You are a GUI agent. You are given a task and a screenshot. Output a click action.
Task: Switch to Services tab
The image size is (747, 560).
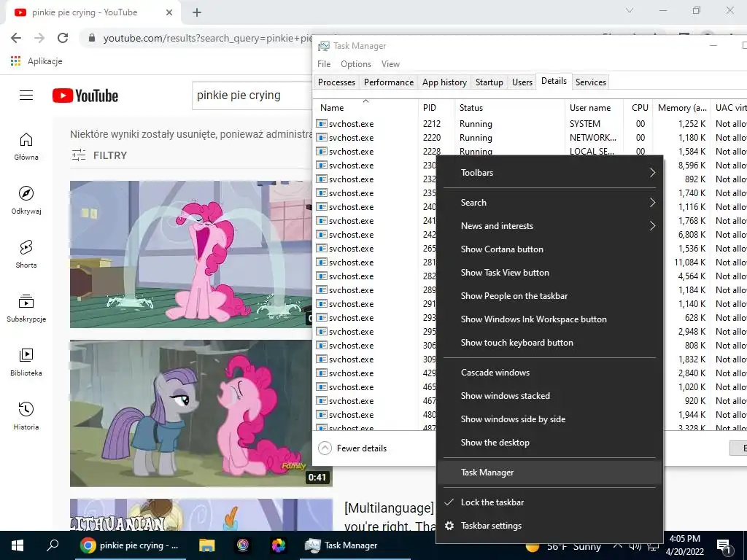(x=591, y=82)
